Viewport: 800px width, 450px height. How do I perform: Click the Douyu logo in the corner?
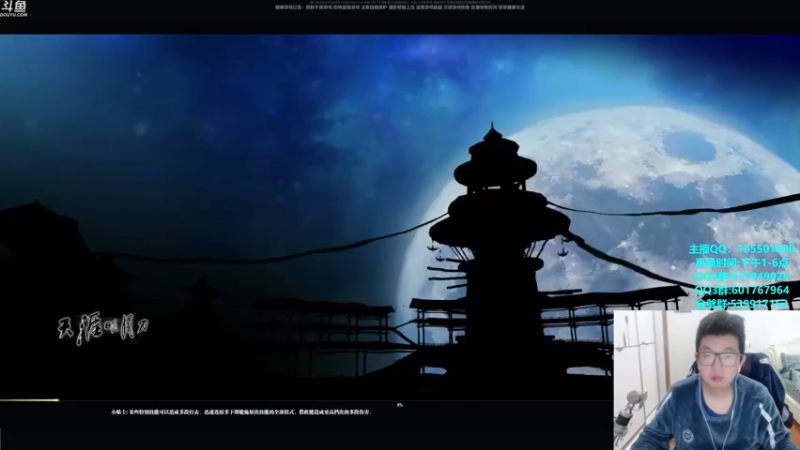coord(13,8)
